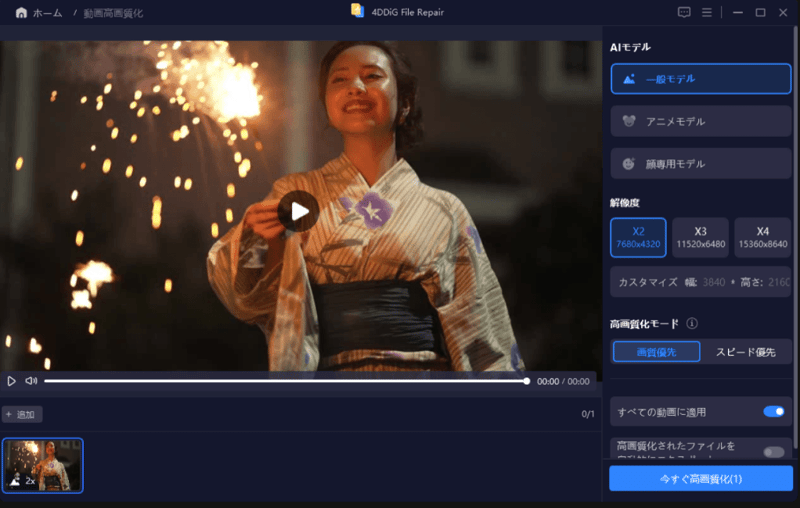This screenshot has width=800, height=508.
Task: Open the hamburger menu in title bar
Action: 707,13
